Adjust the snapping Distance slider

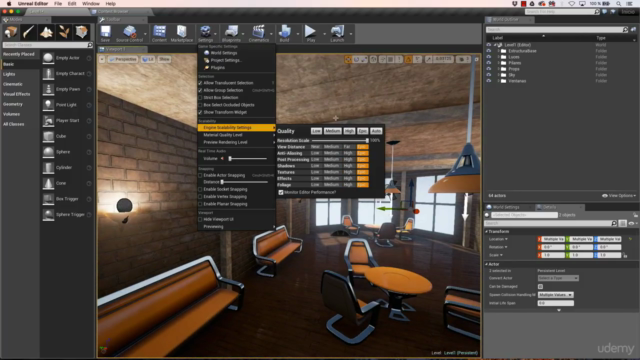point(244,182)
